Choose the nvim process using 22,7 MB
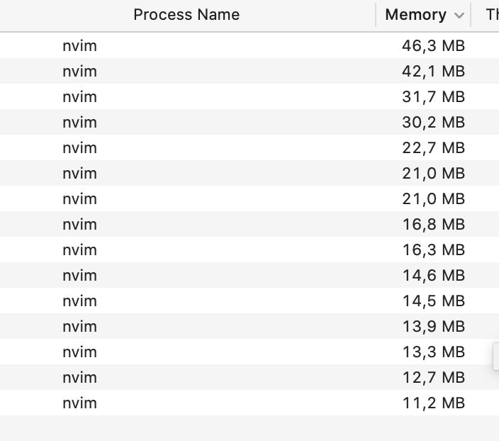The image size is (499, 448). (x=250, y=147)
